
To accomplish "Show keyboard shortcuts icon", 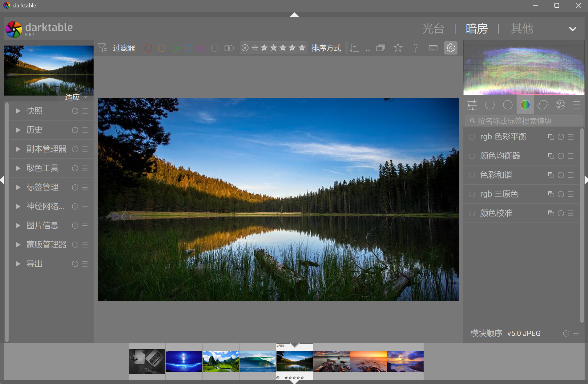I will coord(433,48).
